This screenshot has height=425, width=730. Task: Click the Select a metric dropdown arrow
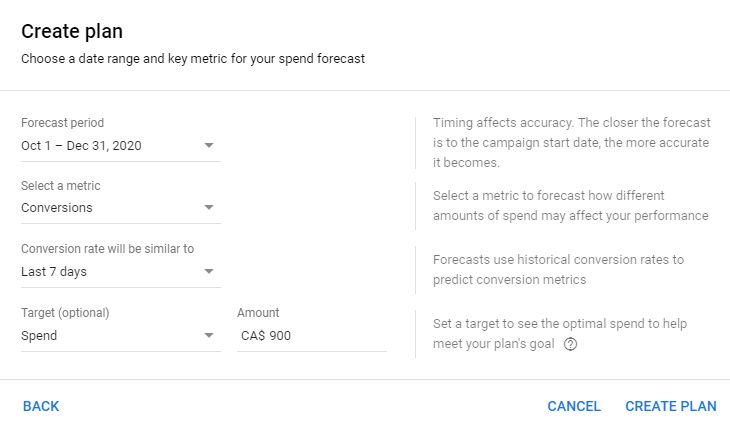(x=209, y=208)
